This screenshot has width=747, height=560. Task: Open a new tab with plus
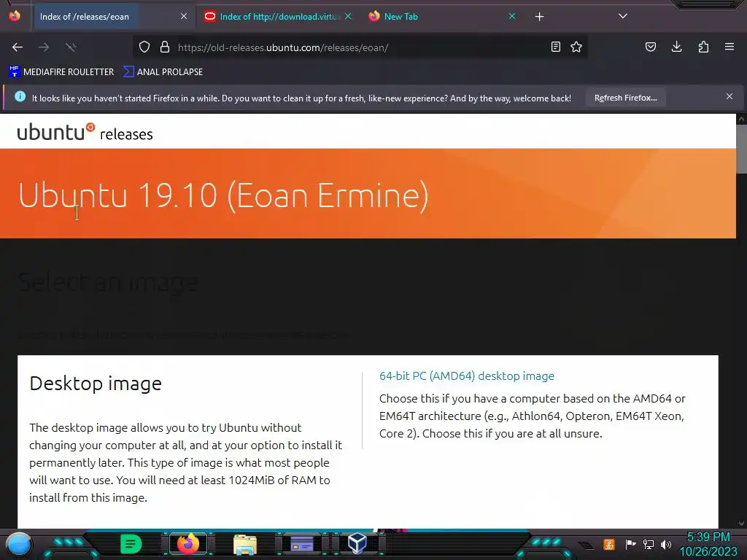click(539, 17)
